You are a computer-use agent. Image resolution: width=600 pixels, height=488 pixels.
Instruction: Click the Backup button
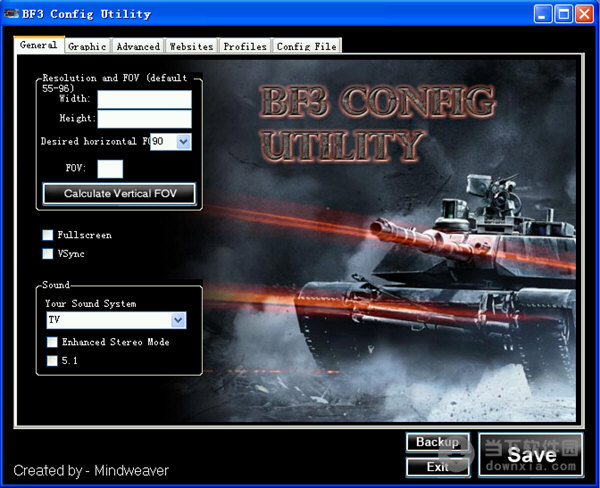point(438,442)
